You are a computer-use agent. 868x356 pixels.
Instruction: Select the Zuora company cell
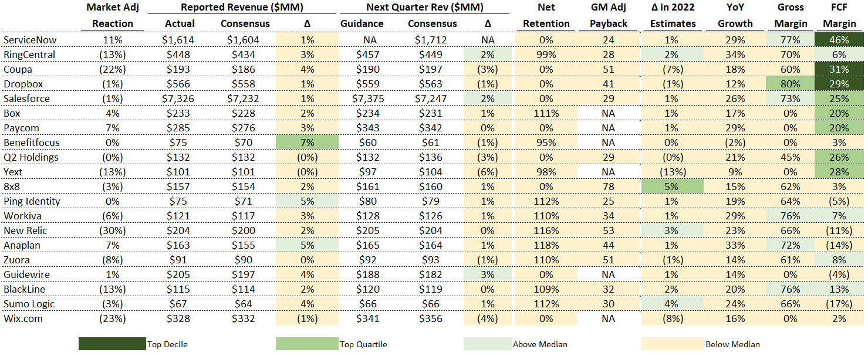coord(16,260)
